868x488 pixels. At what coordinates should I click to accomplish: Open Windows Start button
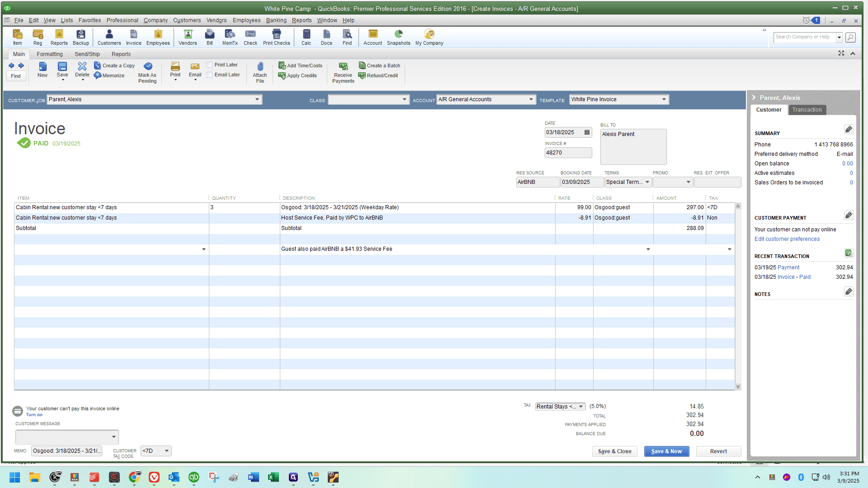pyautogui.click(x=14, y=477)
